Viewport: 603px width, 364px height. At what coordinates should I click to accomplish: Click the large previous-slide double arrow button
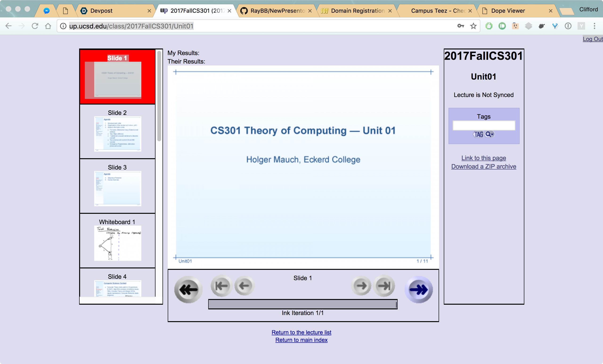188,289
